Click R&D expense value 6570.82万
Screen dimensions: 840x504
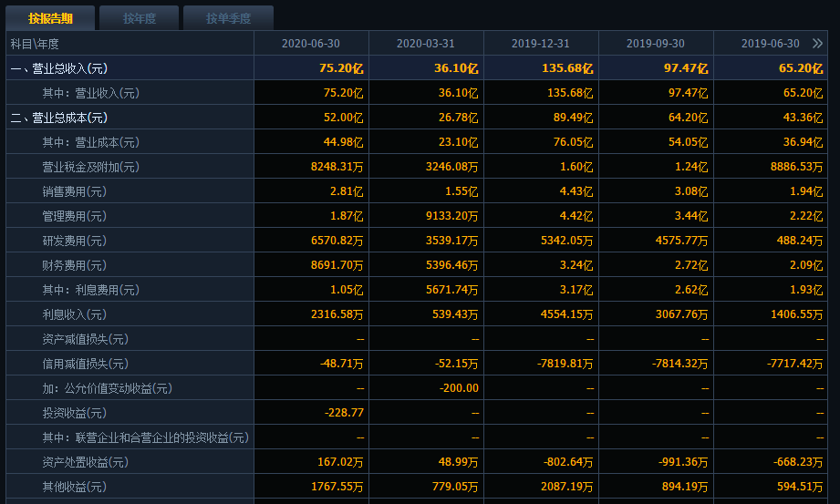coord(337,241)
